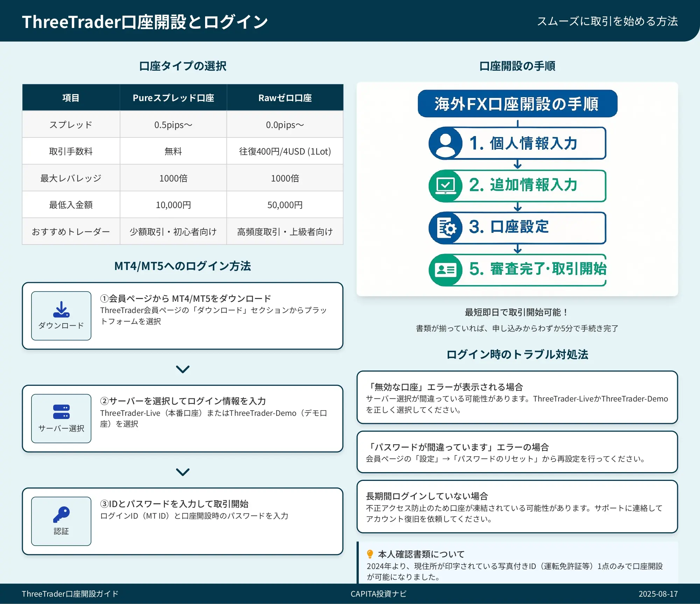
Task: Click the 認証 icon caption
Action: click(x=61, y=531)
